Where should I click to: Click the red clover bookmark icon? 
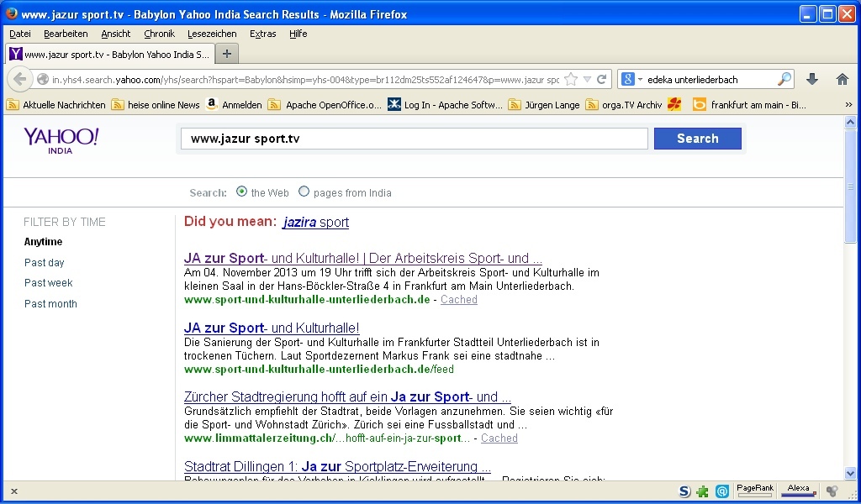pos(674,104)
